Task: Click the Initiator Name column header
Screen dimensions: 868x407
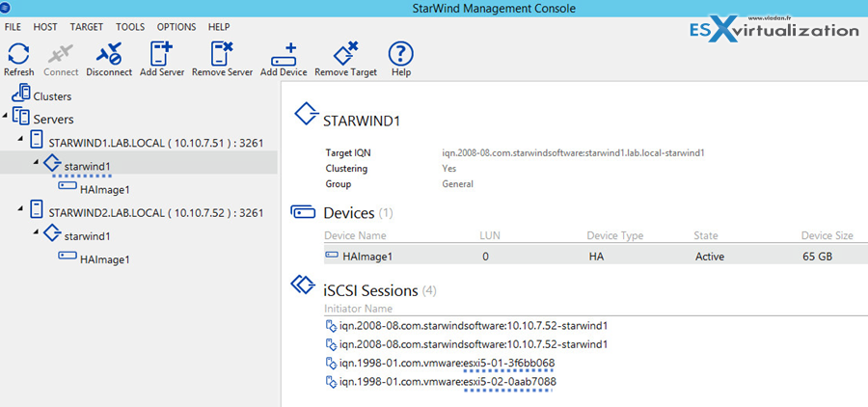Action: coord(358,309)
